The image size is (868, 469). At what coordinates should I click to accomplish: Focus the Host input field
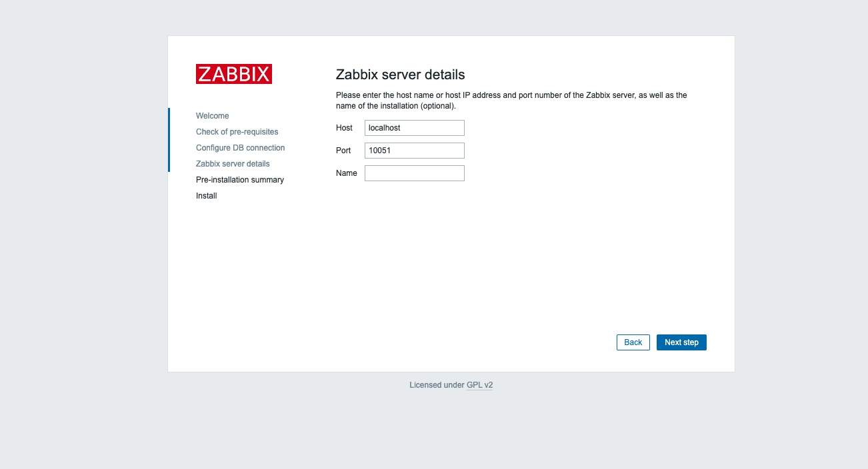point(415,128)
